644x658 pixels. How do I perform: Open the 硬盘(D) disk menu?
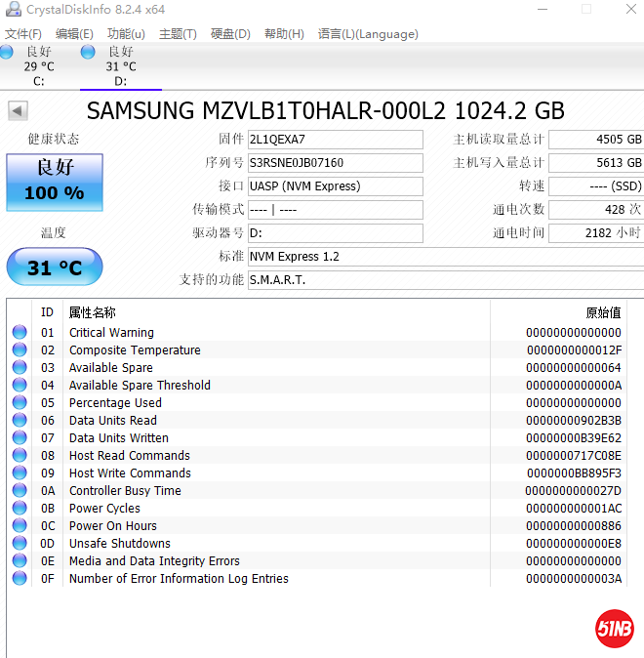(x=230, y=34)
